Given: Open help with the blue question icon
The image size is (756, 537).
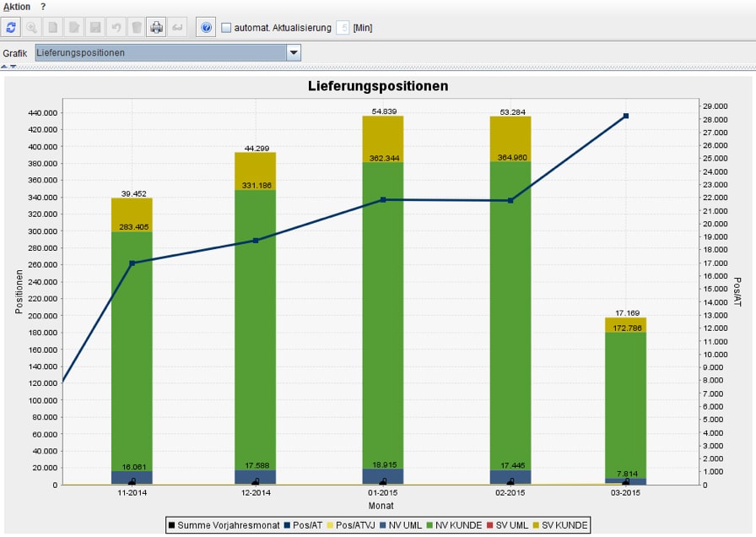Looking at the screenshot, I should click(206, 28).
